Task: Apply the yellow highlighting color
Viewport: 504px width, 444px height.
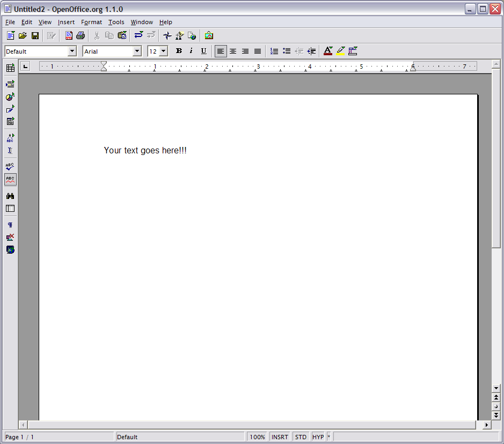Action: pyautogui.click(x=340, y=51)
